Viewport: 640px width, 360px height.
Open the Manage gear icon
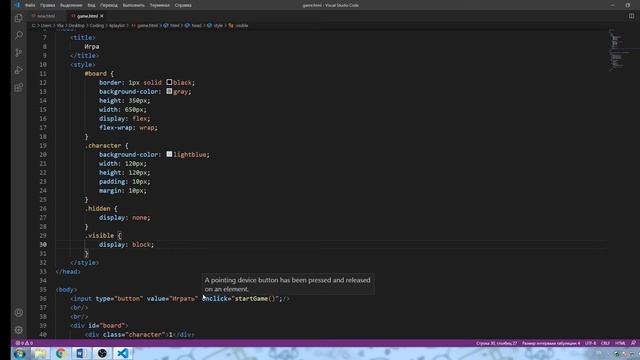point(19,330)
